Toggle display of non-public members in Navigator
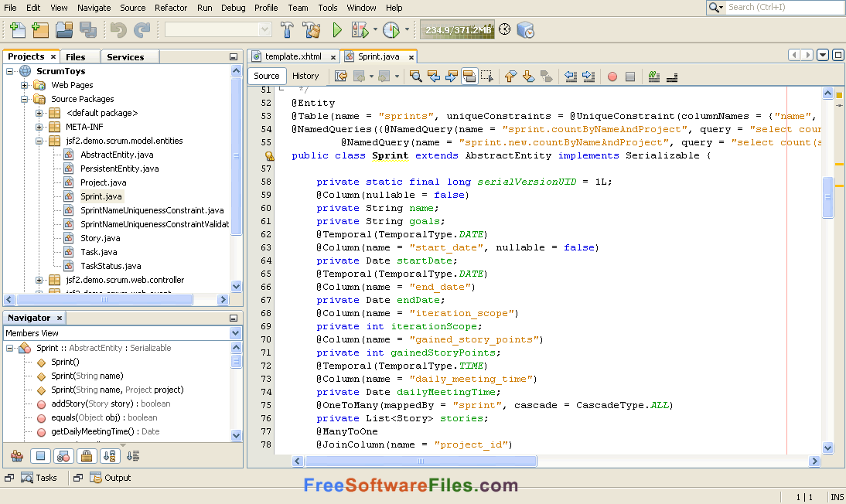The width and height of the screenshot is (846, 504). point(85,456)
